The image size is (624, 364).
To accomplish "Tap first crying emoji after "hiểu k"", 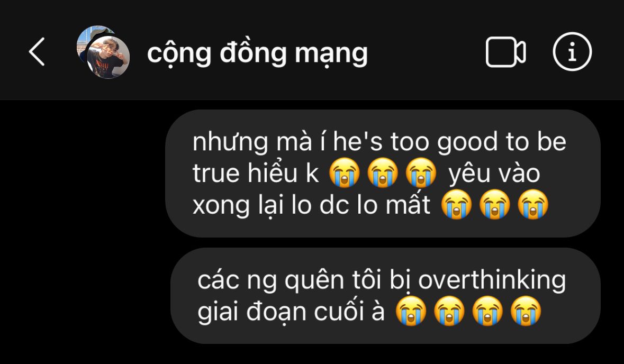I will 344,172.
